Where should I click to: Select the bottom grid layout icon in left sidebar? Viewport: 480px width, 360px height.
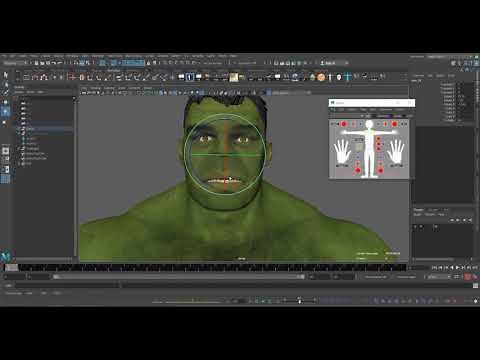(5, 179)
